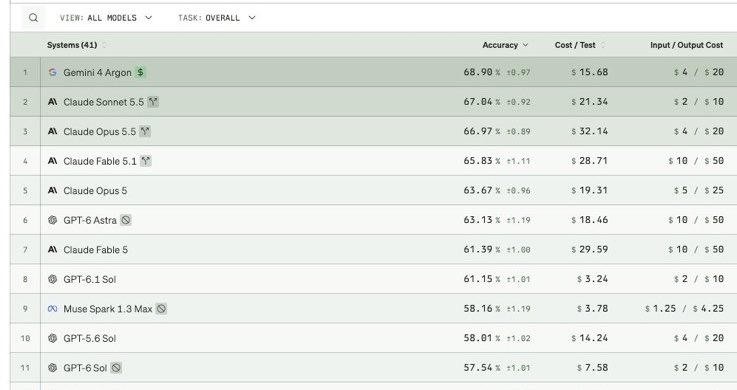
Task: Click the Input / Output Cost header
Action: click(x=686, y=45)
